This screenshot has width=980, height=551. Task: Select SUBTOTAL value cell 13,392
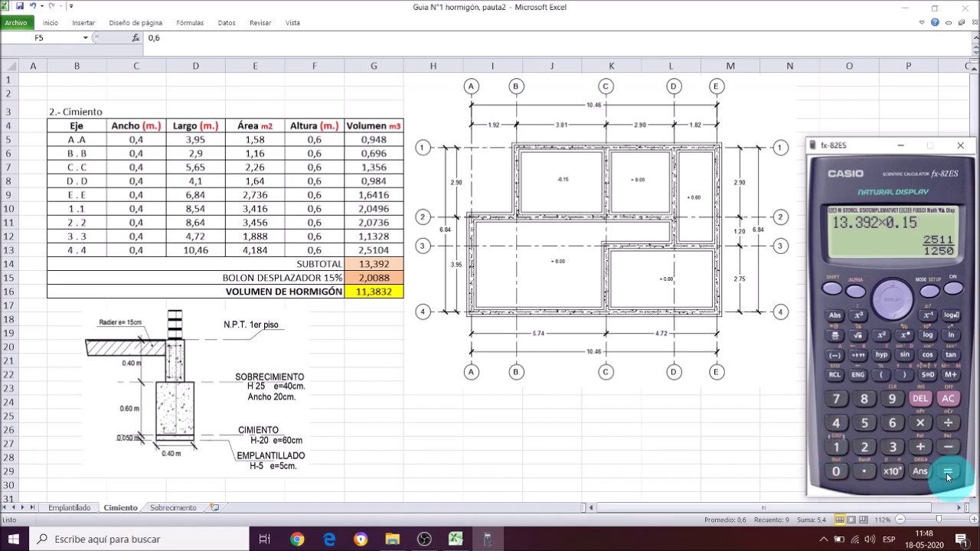coord(374,264)
